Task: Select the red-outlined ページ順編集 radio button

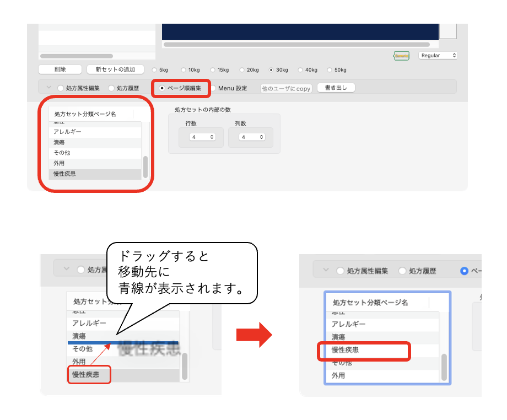Action: (162, 88)
